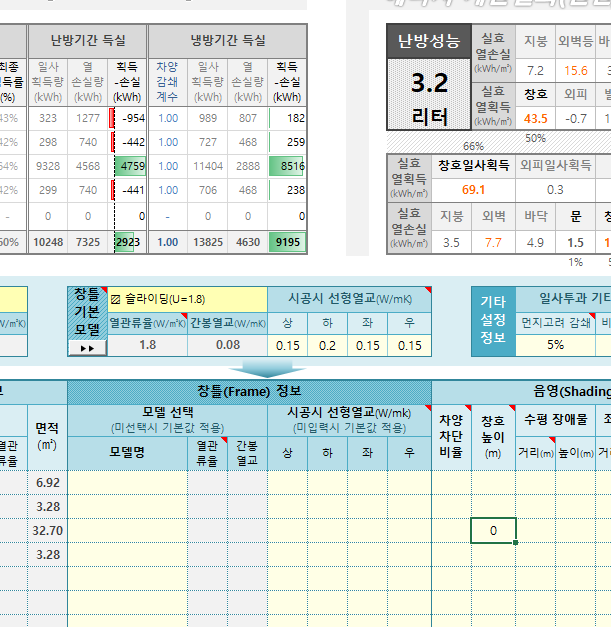Click the 0.2 value under 하 column

327,345
